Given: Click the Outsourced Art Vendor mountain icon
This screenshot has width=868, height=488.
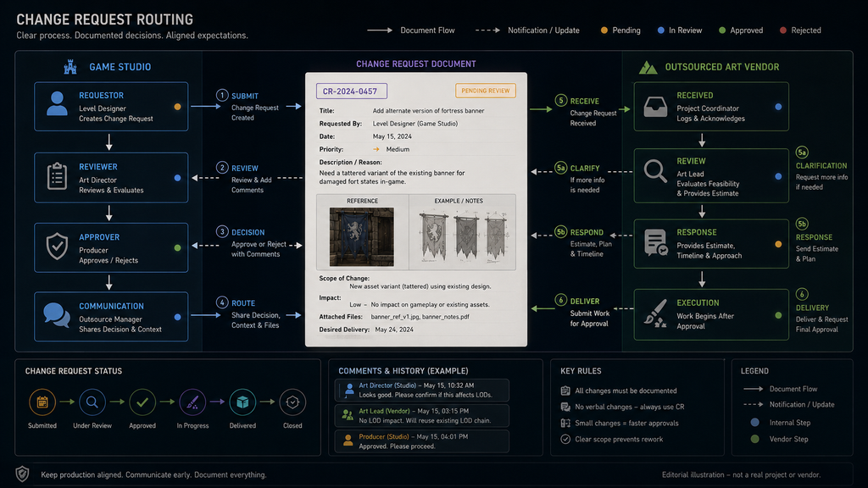Looking at the screenshot, I should 648,68.
